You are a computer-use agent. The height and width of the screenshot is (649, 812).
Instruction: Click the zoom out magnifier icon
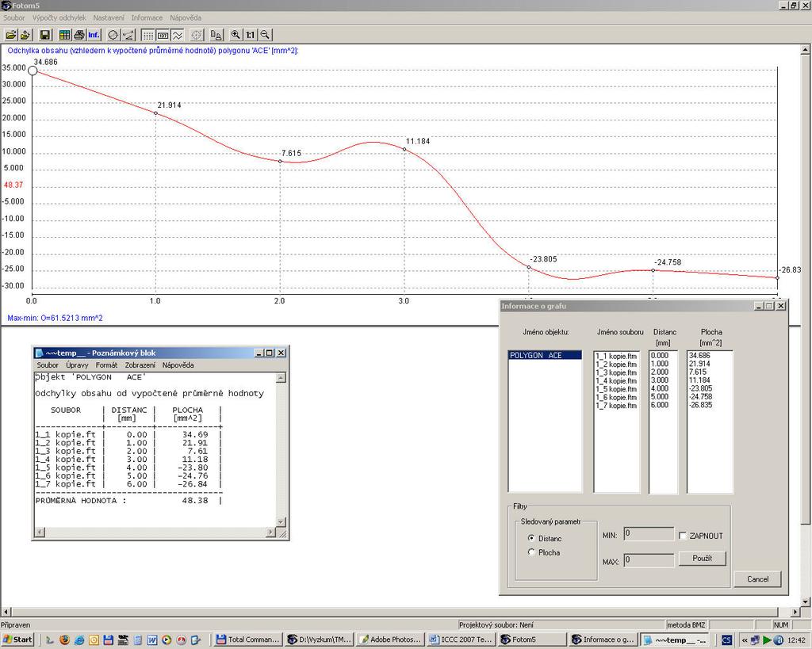click(265, 35)
